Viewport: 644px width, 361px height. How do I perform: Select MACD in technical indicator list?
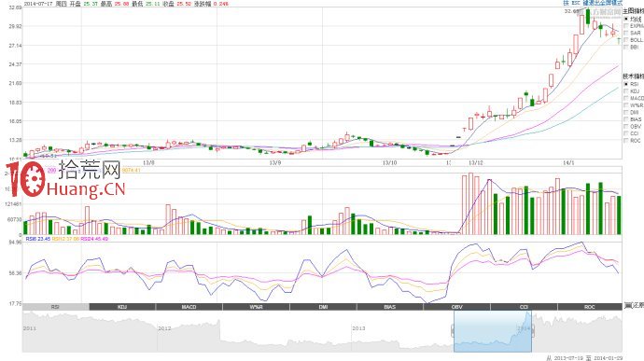point(626,98)
